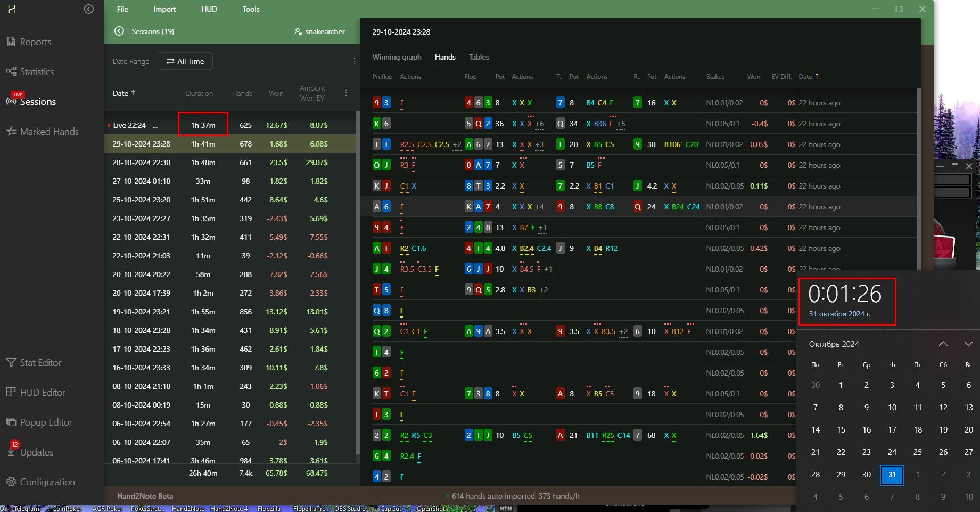Sort hands by EV Diff. column header
This screenshot has width=980, height=512.
(781, 77)
